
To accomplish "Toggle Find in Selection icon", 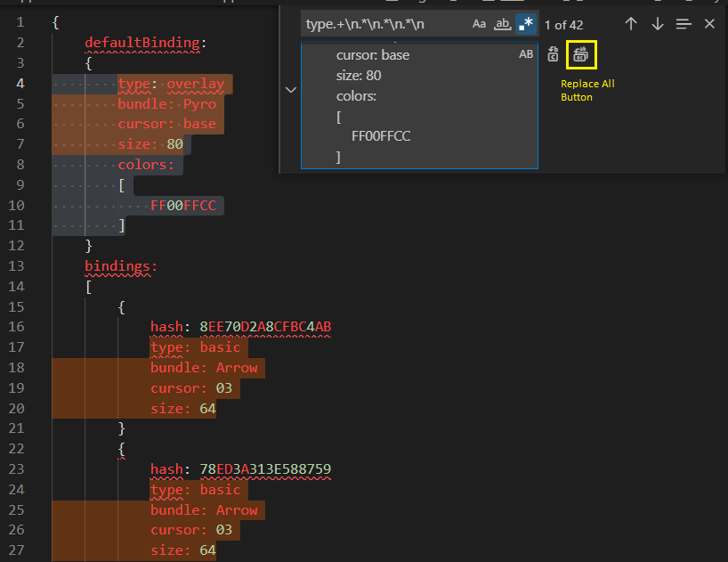I will coord(684,24).
